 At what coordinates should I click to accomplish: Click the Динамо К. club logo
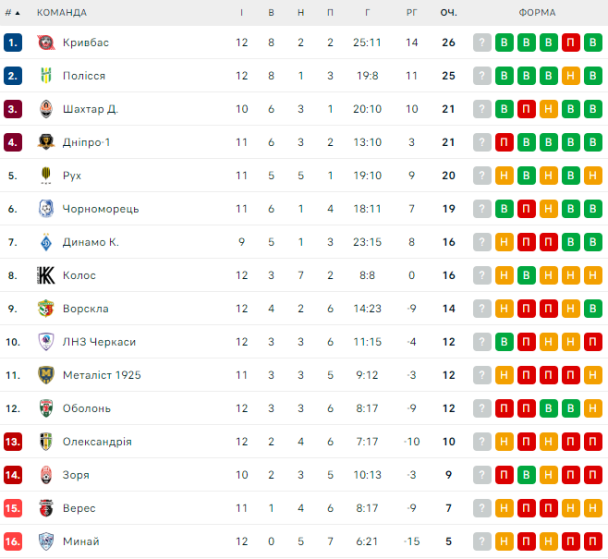point(45,242)
